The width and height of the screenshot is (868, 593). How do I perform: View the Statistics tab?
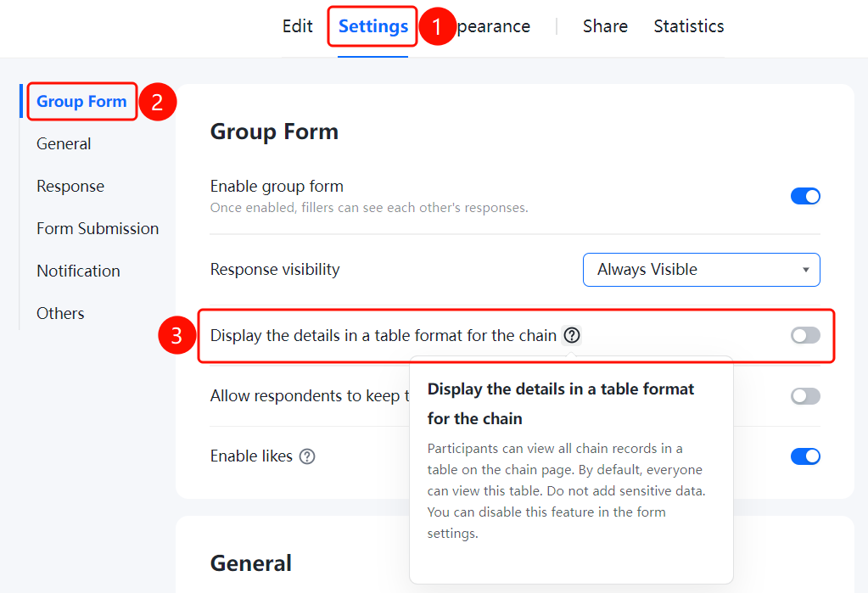[689, 26]
